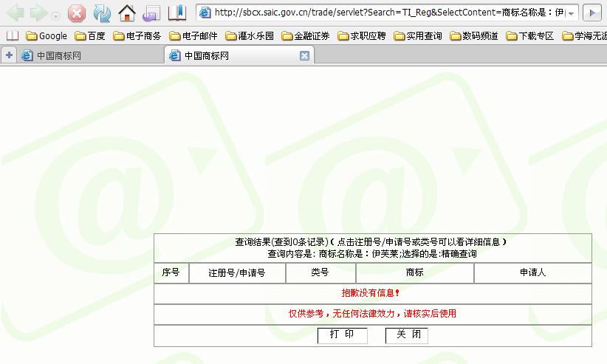Screen dimensions: 607x364
Task: Open the 金融证券 bookmarks folder
Action: [x=306, y=36]
